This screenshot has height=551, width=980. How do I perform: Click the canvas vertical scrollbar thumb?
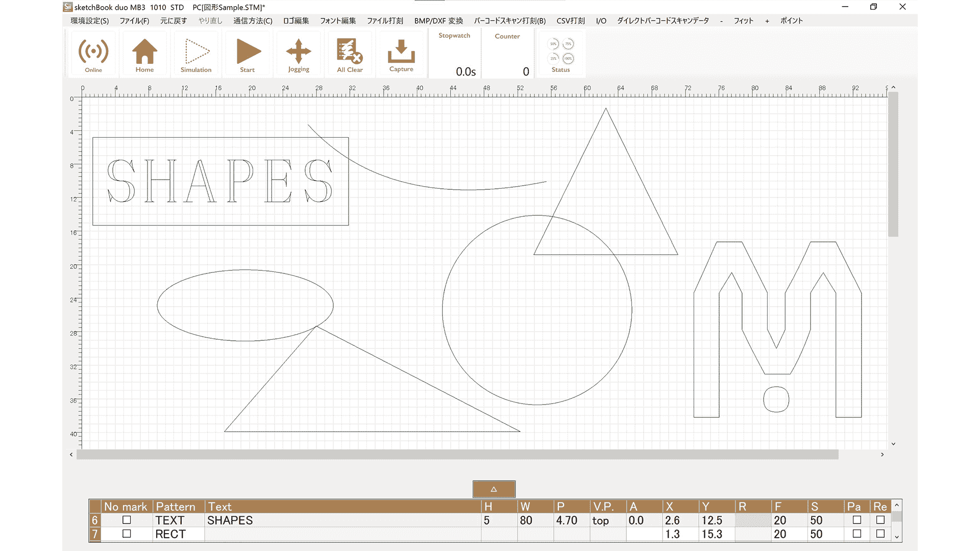pyautogui.click(x=893, y=164)
